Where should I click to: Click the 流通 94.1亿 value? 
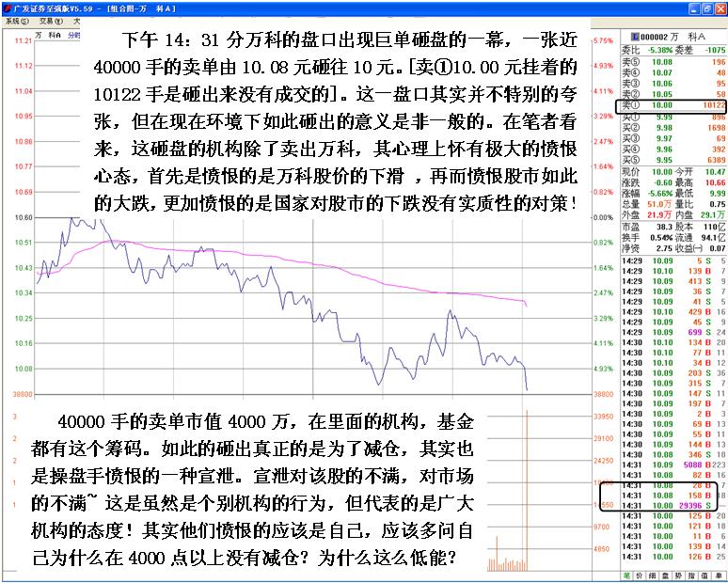pos(713,238)
